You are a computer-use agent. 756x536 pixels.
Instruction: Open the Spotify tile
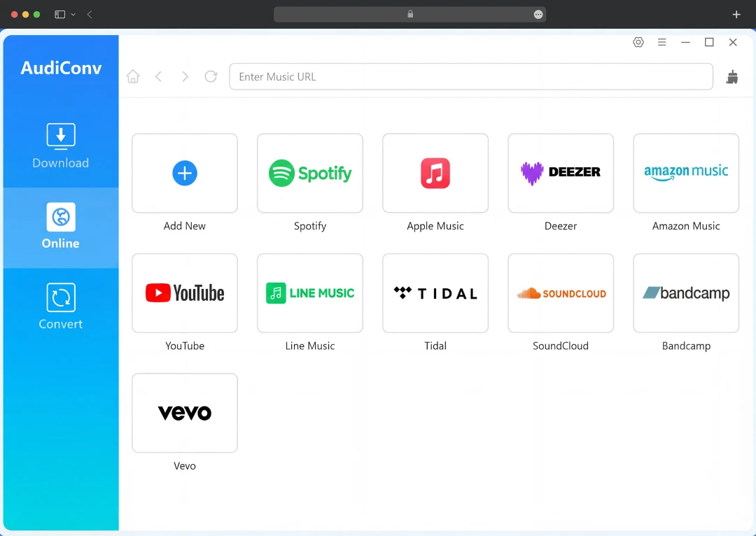point(310,173)
